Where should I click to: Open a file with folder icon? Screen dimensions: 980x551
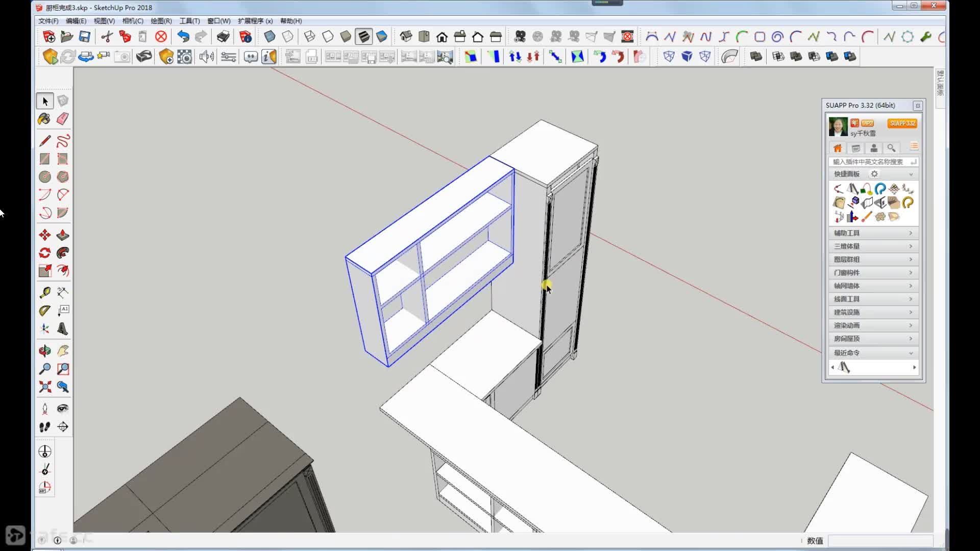point(67,36)
